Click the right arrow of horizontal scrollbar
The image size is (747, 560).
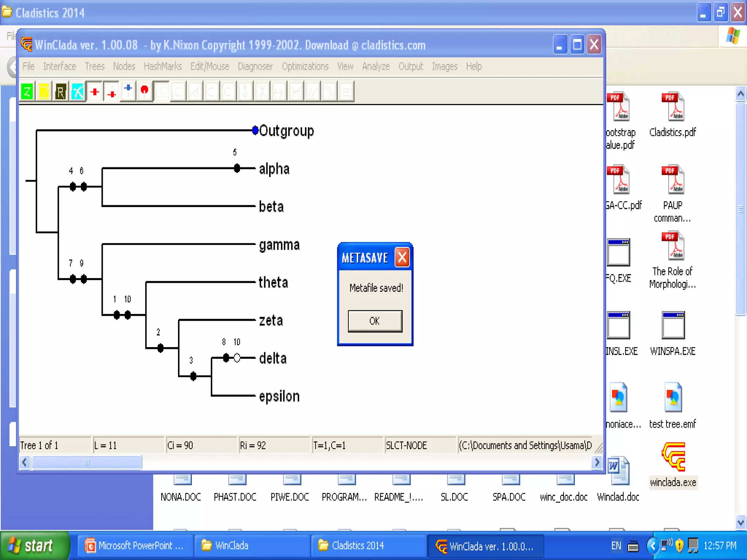tap(597, 462)
